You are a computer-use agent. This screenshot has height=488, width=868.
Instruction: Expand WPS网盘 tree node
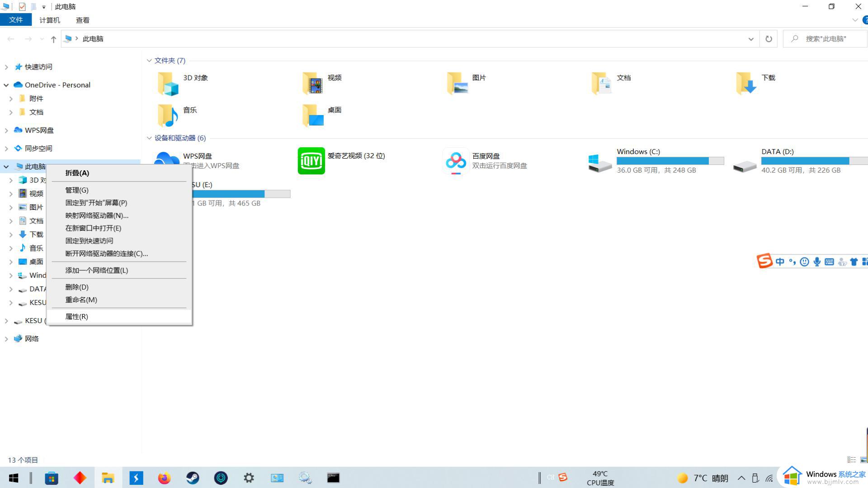(x=6, y=130)
